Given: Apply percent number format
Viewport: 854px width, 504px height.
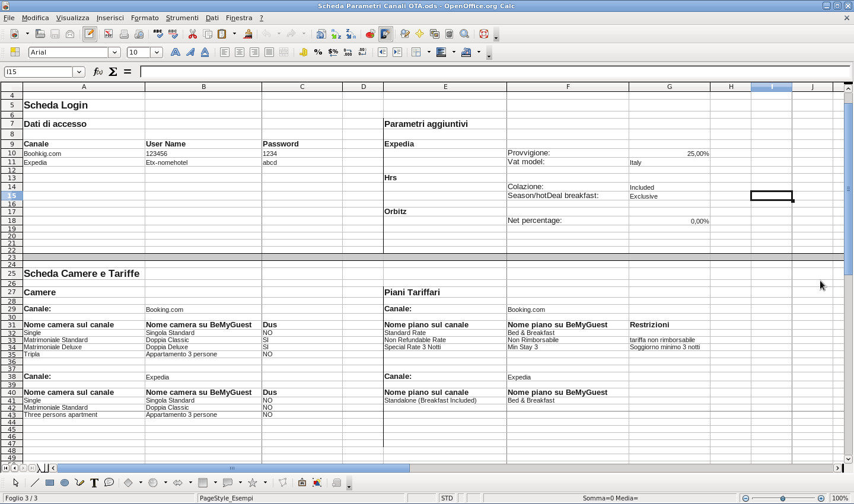Looking at the screenshot, I should point(318,52).
